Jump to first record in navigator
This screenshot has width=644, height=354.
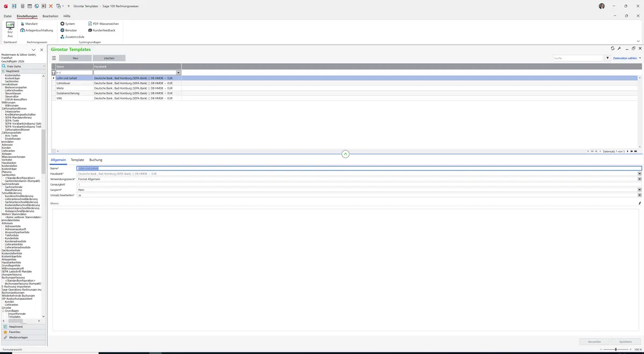tap(592, 151)
